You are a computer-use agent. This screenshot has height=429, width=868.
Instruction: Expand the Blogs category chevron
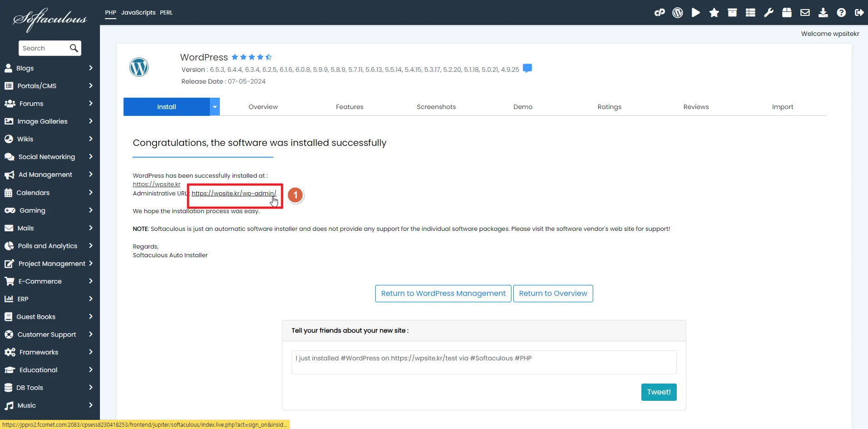click(x=91, y=68)
